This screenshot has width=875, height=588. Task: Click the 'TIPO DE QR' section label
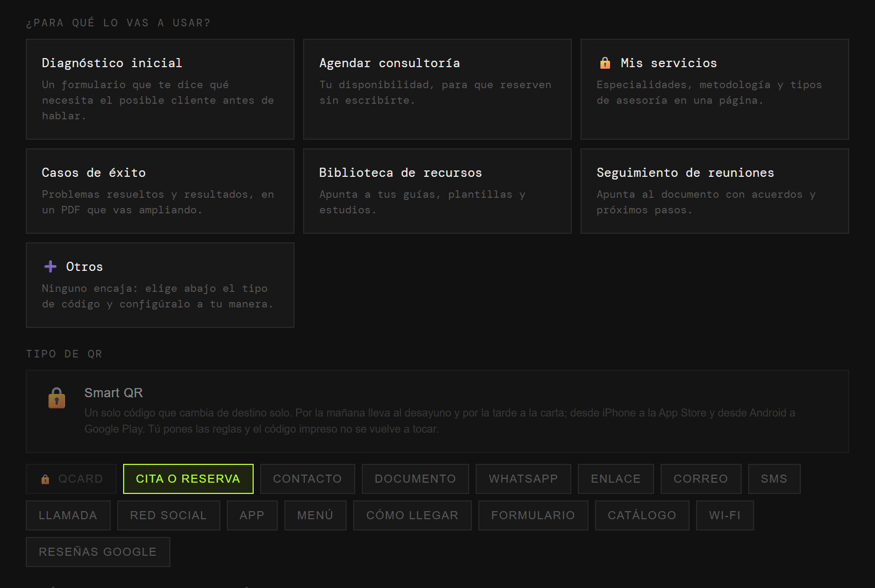coord(64,354)
